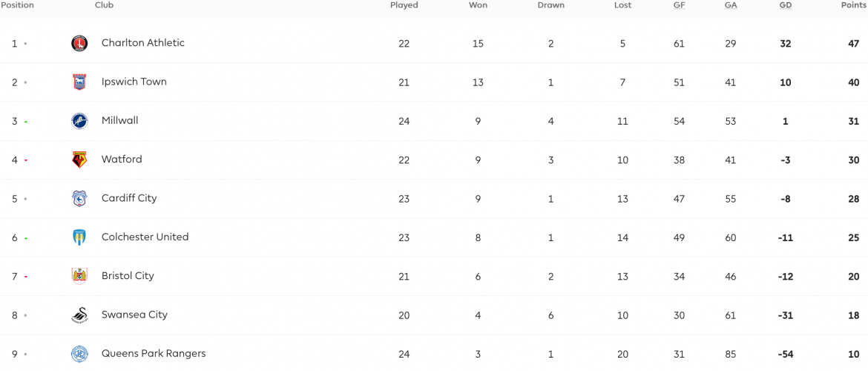
Task: Sort by the GD column header
Action: tap(785, 5)
